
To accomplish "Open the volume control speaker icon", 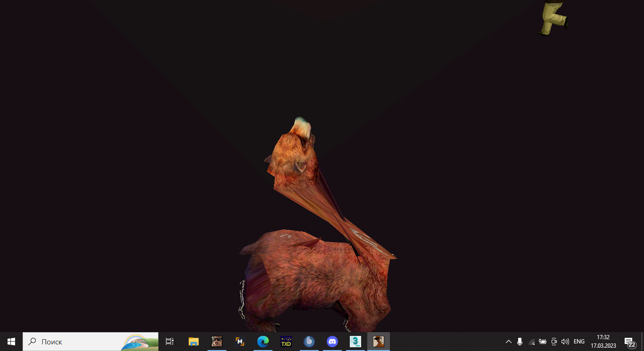I will point(565,342).
